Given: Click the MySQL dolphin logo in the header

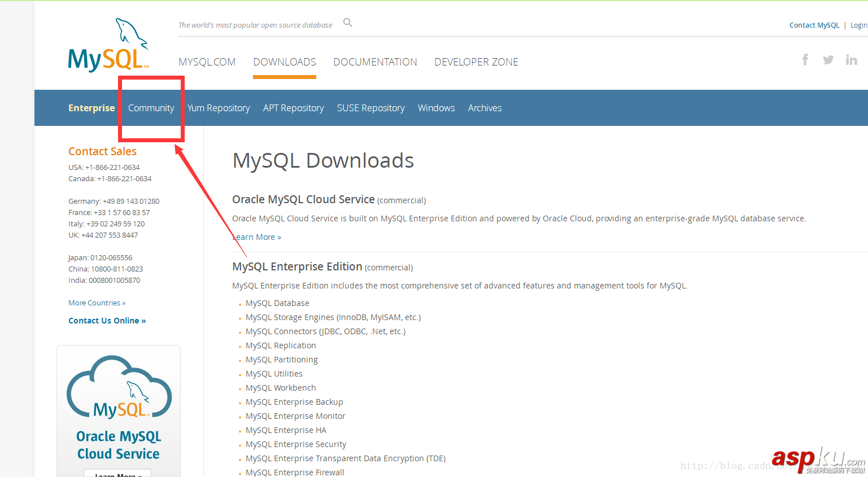Looking at the screenshot, I should coord(108,45).
